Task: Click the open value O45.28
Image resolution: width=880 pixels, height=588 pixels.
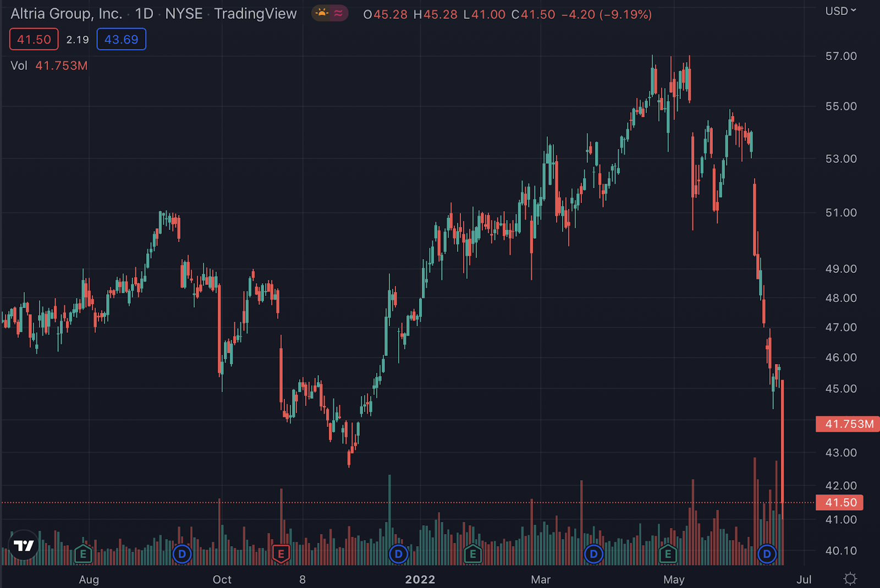Action: 386,14
